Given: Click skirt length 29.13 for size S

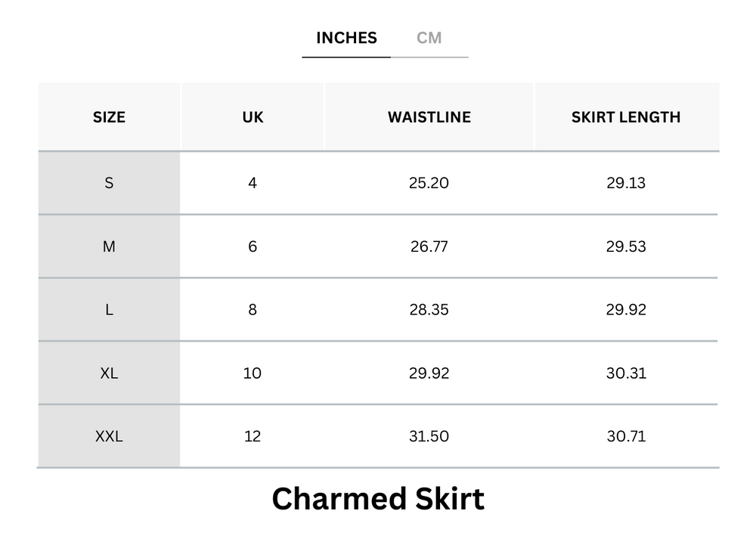Looking at the screenshot, I should coord(627,182).
